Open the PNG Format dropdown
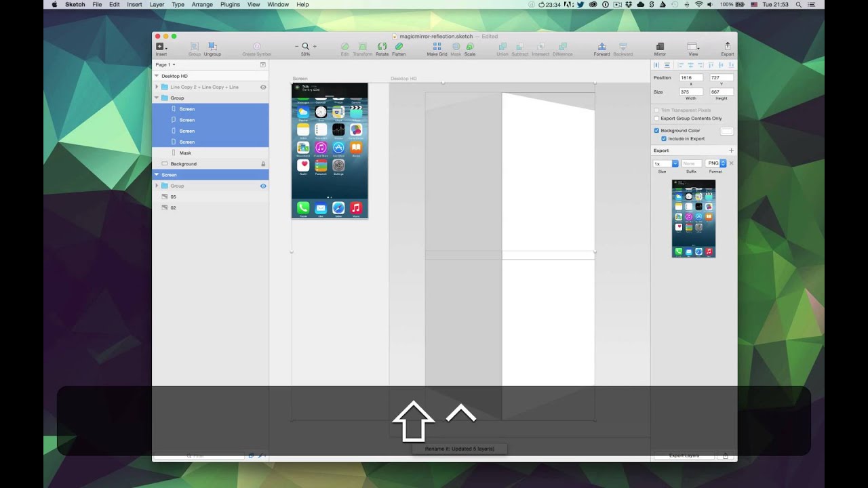Screen dimensions: 868x488 click(715, 163)
